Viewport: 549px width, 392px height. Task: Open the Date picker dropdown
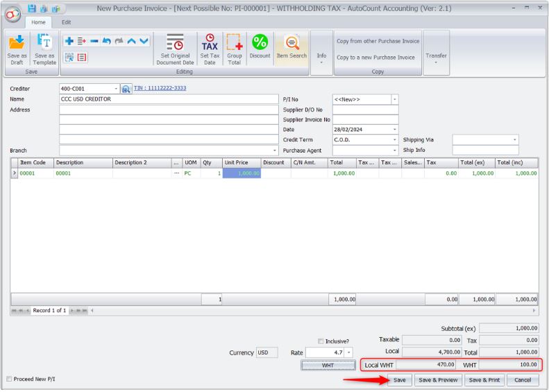[x=395, y=130]
